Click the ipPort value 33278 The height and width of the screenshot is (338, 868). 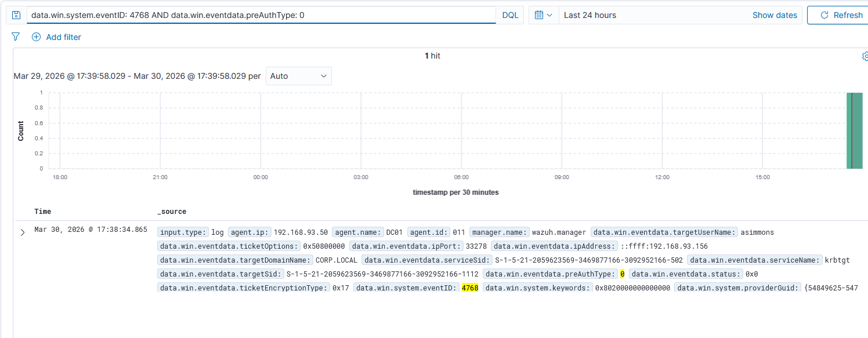click(x=476, y=246)
